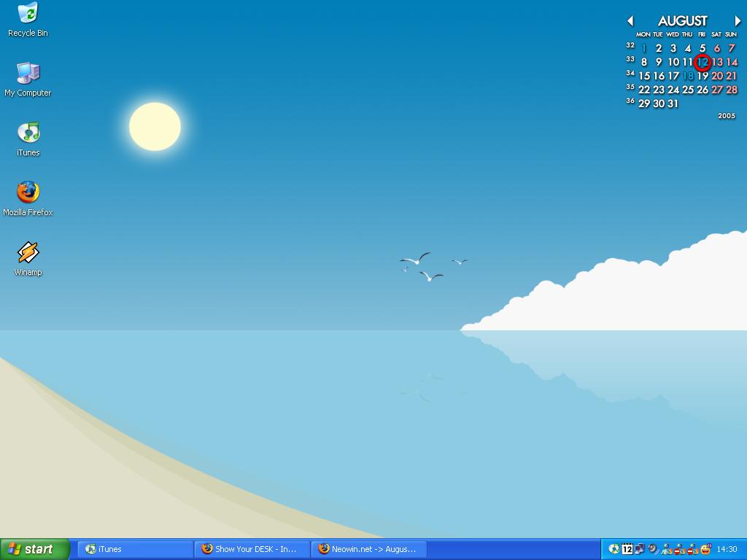This screenshot has width=747, height=560.
Task: Click week number 32 in calendar
Action: tap(630, 45)
